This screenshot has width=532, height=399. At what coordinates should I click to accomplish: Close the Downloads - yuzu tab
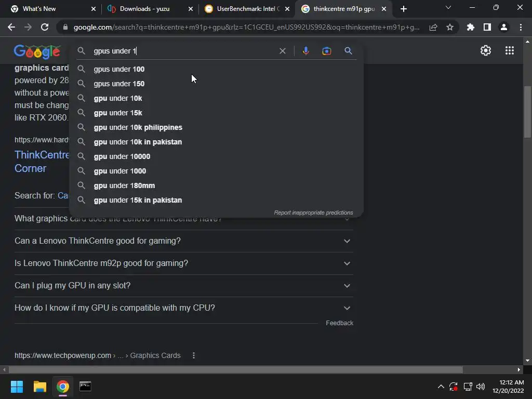pos(190,9)
